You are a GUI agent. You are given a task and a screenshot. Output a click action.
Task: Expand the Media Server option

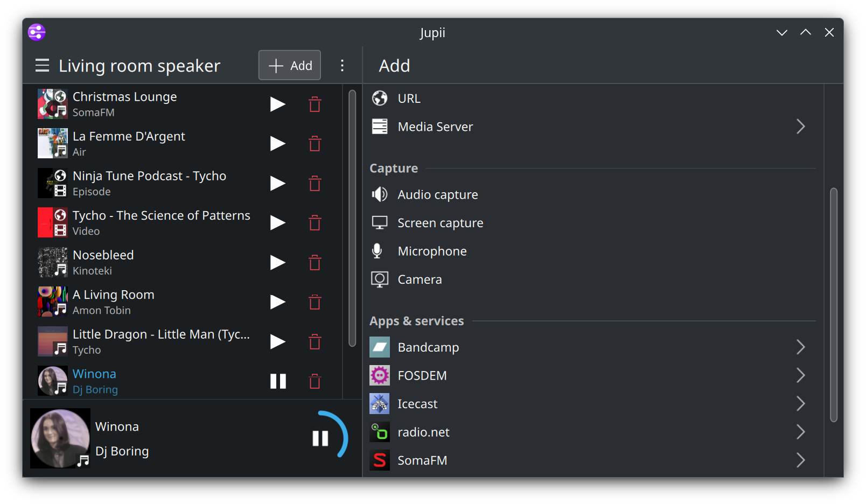pos(800,127)
